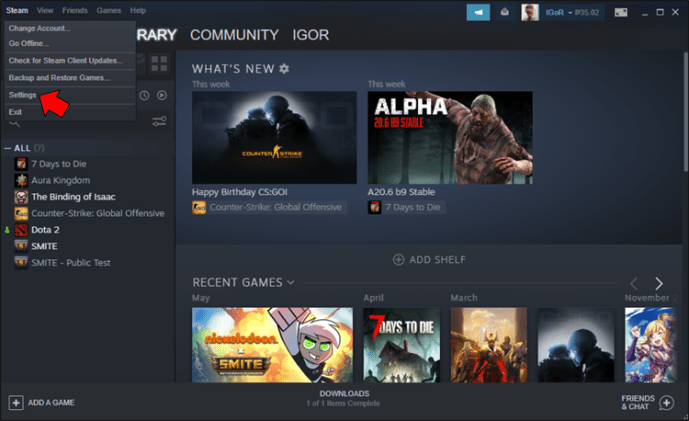Switch to Big Picture mode icon

click(621, 12)
